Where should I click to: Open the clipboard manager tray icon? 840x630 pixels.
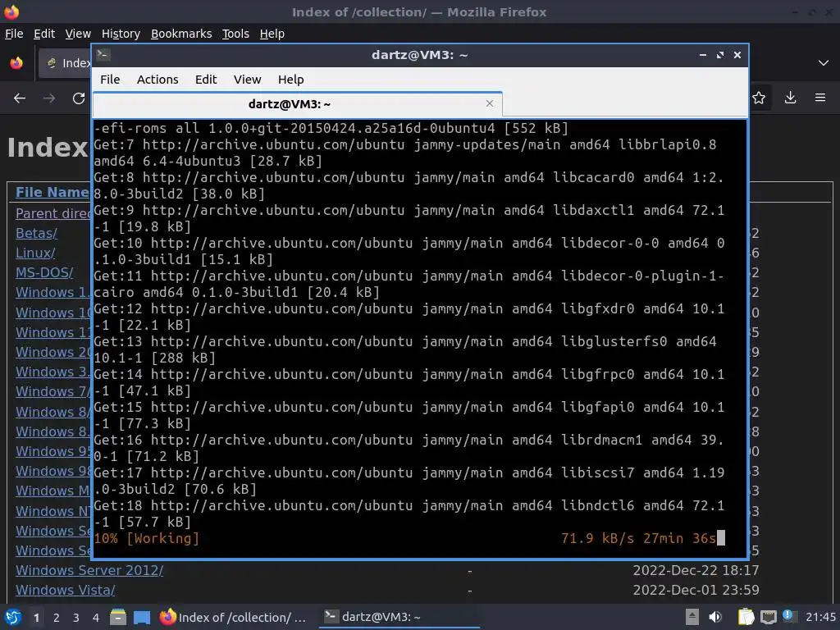[x=746, y=617]
